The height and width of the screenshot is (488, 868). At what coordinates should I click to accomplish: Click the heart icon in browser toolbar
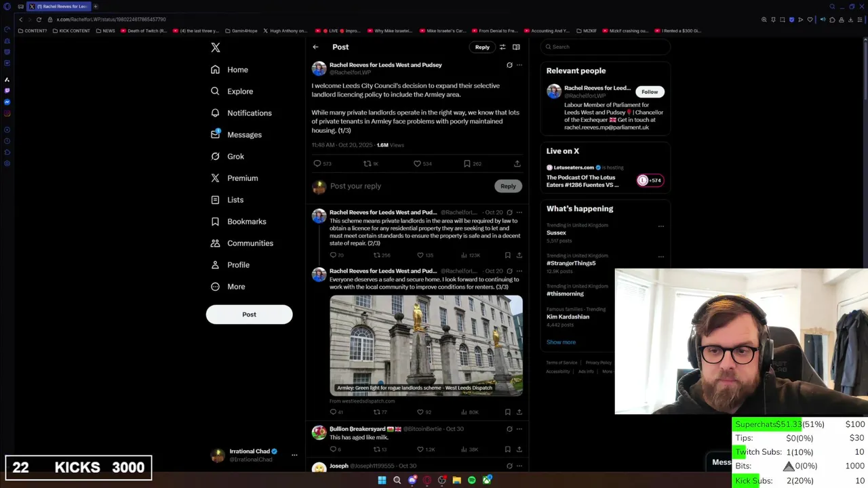tap(810, 20)
